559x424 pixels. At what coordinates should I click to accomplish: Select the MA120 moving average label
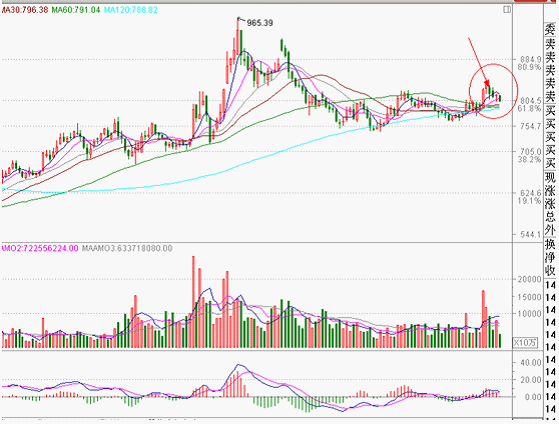tap(131, 10)
